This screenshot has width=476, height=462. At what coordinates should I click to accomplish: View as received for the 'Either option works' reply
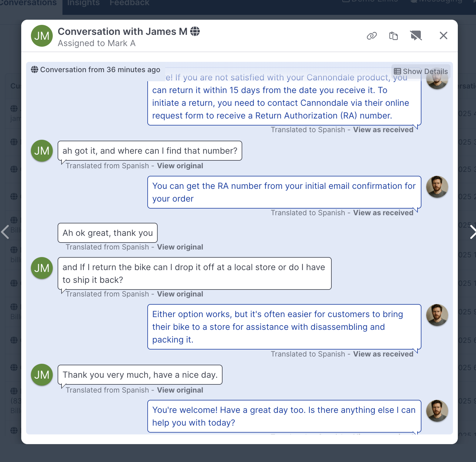pyautogui.click(x=383, y=354)
